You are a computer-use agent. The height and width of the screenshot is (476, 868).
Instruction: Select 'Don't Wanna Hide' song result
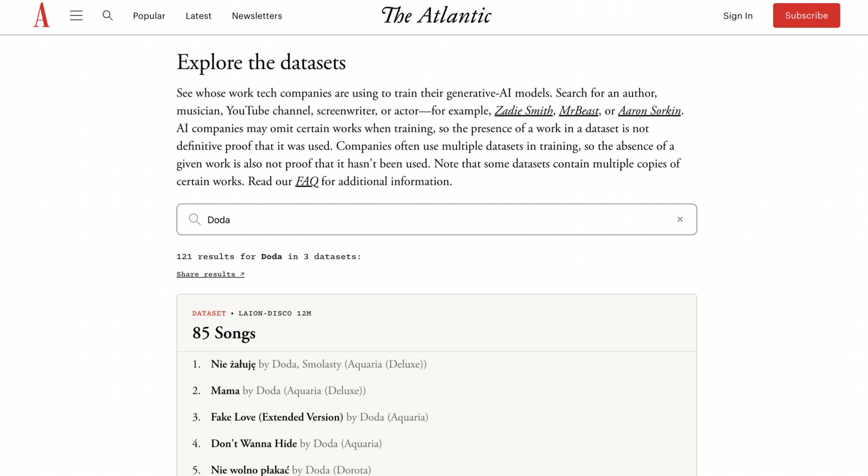pyautogui.click(x=254, y=443)
